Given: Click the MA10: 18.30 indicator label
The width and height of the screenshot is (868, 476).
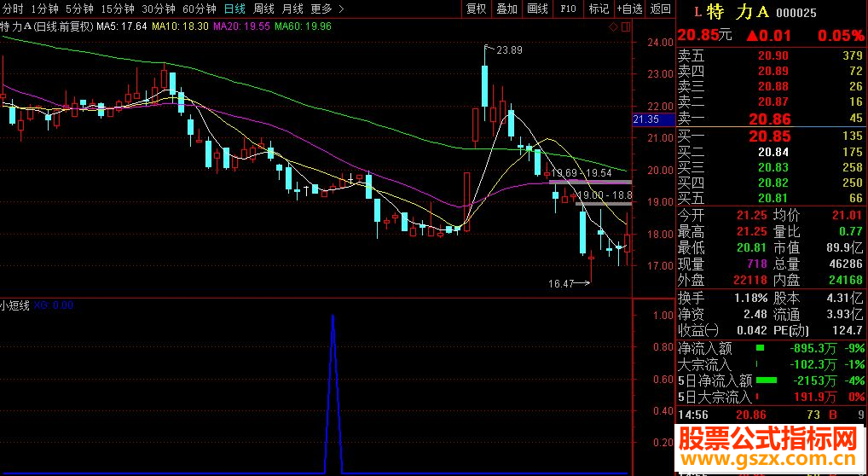Looking at the screenshot, I should pyautogui.click(x=180, y=26).
